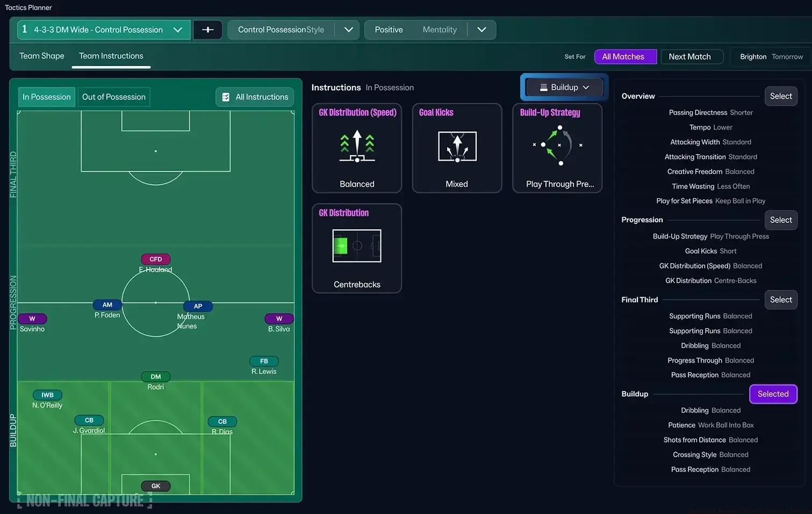Open the Buildup filter dropdown
The height and width of the screenshot is (514, 812).
point(564,87)
